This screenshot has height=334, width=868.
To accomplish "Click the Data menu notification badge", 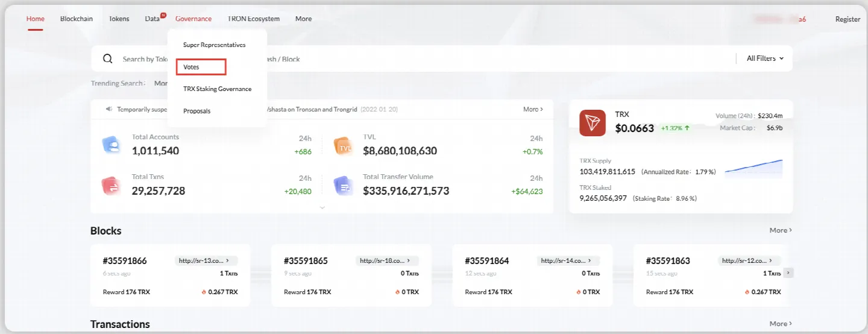I will coord(163,14).
